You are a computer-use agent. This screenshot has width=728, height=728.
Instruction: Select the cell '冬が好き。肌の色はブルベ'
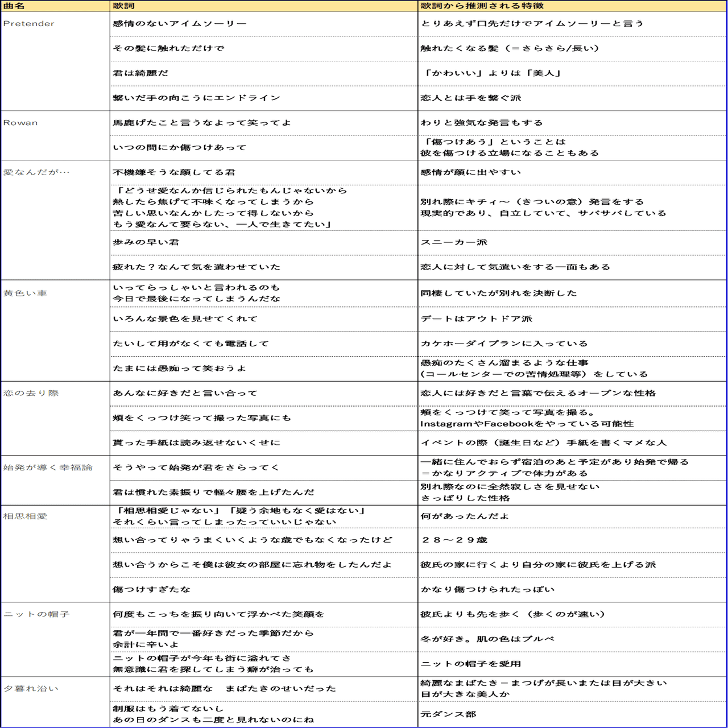click(572, 639)
